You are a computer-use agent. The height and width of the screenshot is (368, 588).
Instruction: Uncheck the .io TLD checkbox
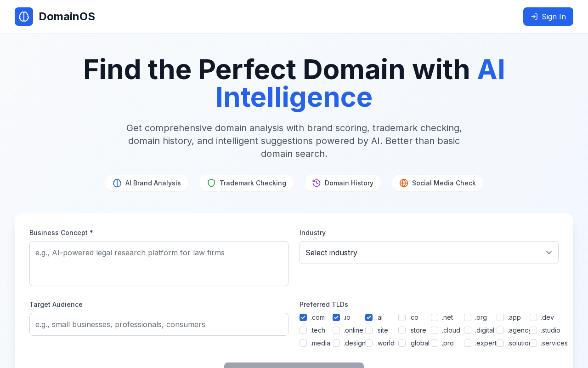(336, 317)
